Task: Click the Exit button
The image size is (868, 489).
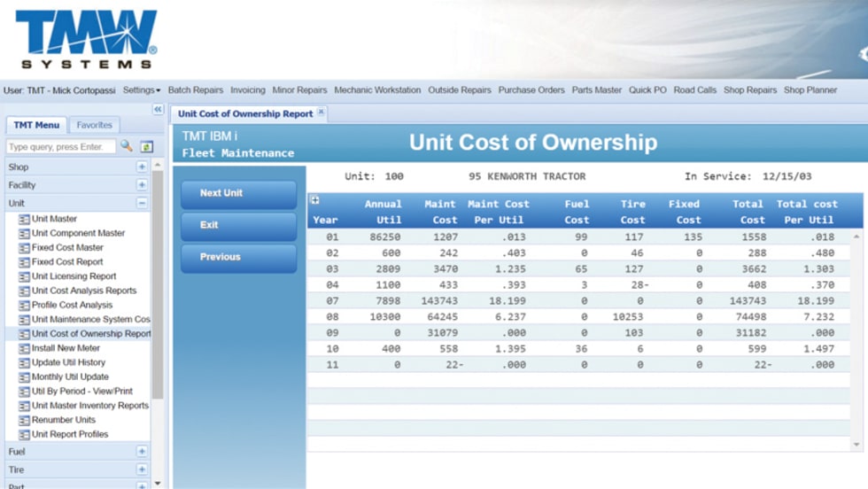Action: 238,226
